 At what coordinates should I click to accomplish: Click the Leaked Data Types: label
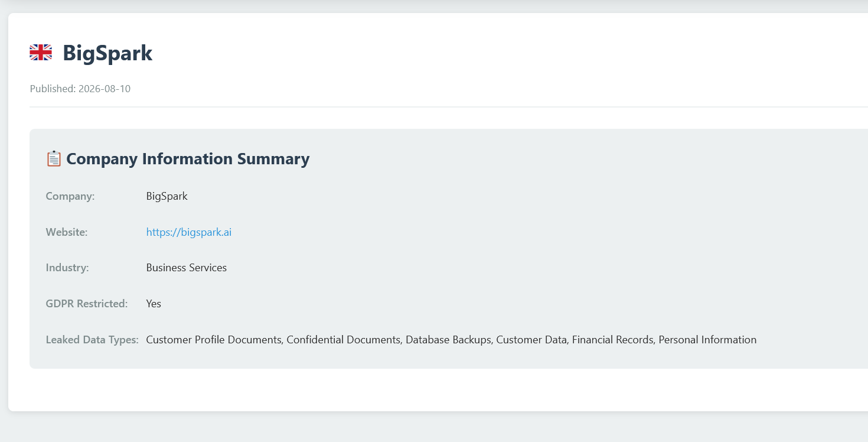[92, 340]
